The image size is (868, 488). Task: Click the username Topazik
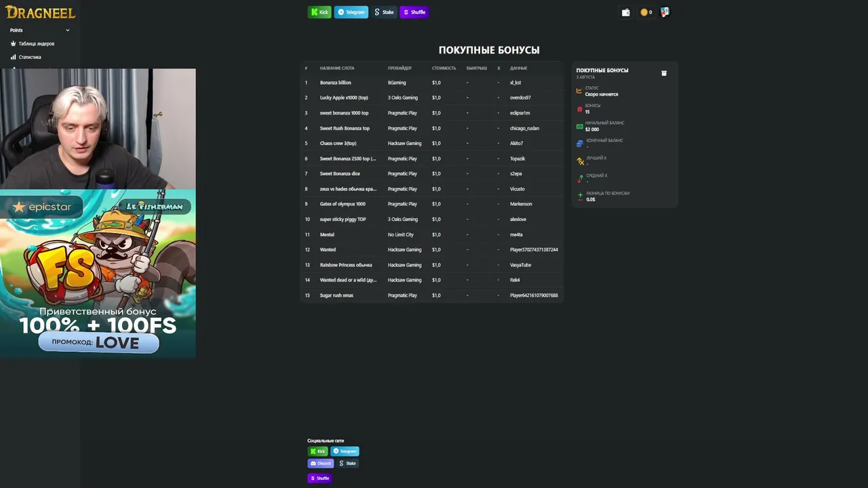coord(517,159)
